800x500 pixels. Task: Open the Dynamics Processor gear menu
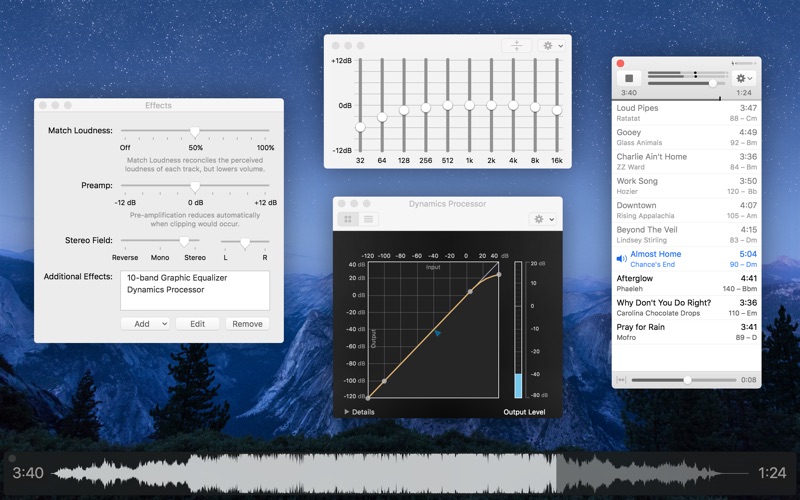coord(544,219)
